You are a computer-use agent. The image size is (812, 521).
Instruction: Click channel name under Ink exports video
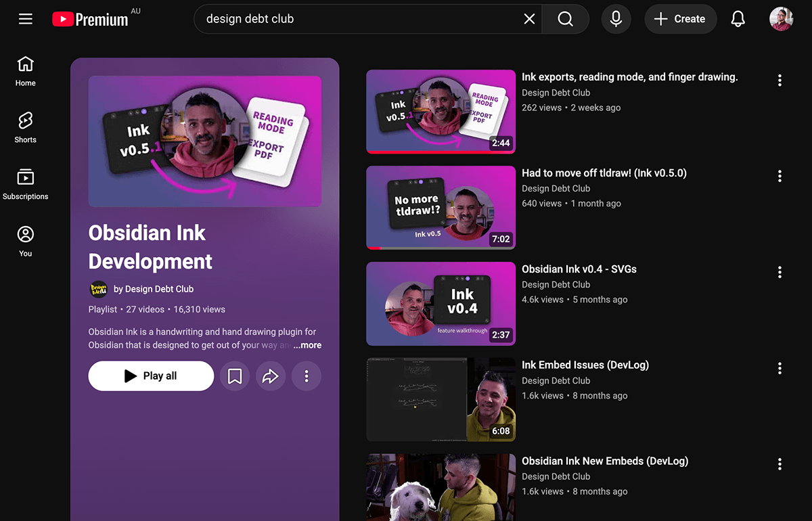click(556, 93)
